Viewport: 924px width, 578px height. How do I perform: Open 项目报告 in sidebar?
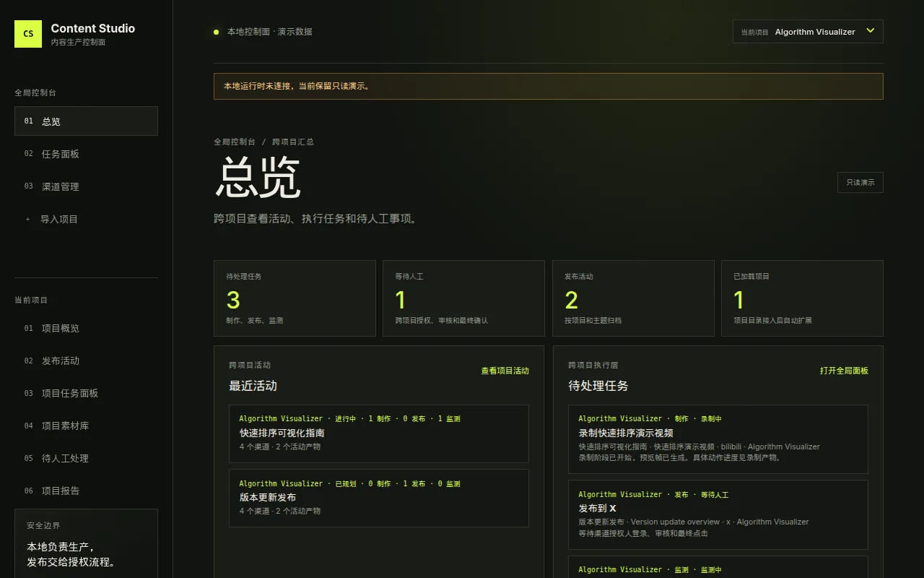86,491
